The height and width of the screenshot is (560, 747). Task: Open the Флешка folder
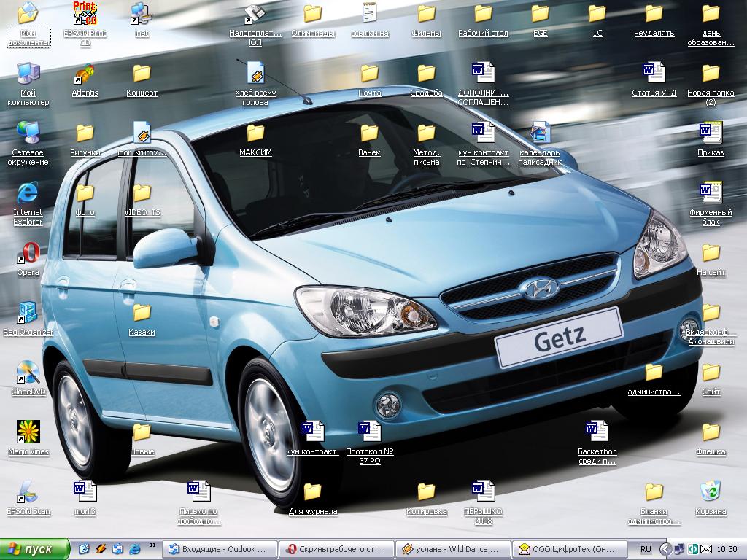coord(711,438)
